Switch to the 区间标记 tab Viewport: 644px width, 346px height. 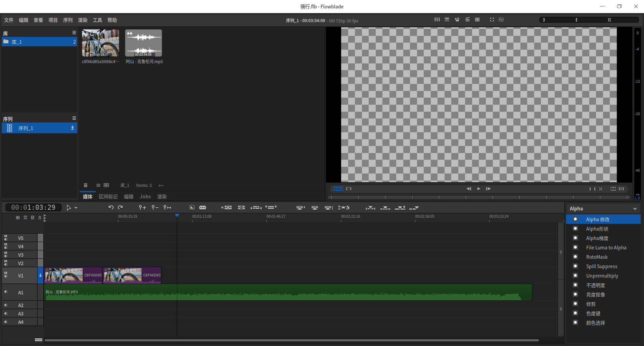click(x=108, y=197)
